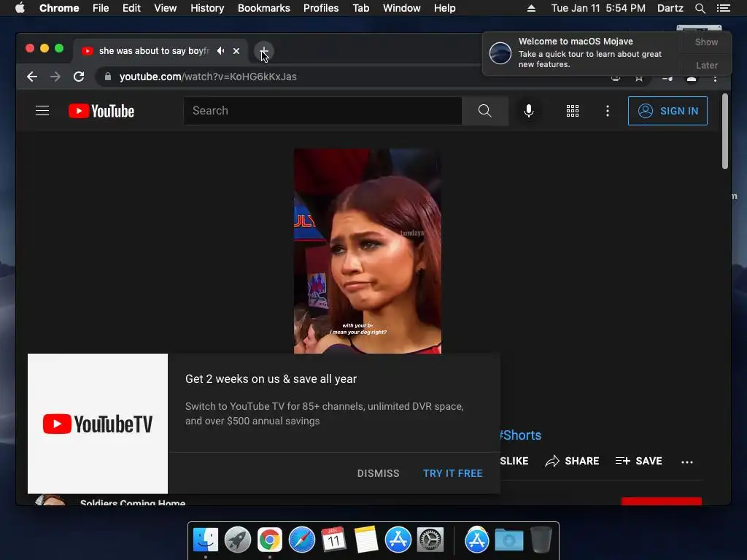Viewport: 747px width, 560px height.
Task: Click the date and time in menu bar
Action: pos(598,8)
